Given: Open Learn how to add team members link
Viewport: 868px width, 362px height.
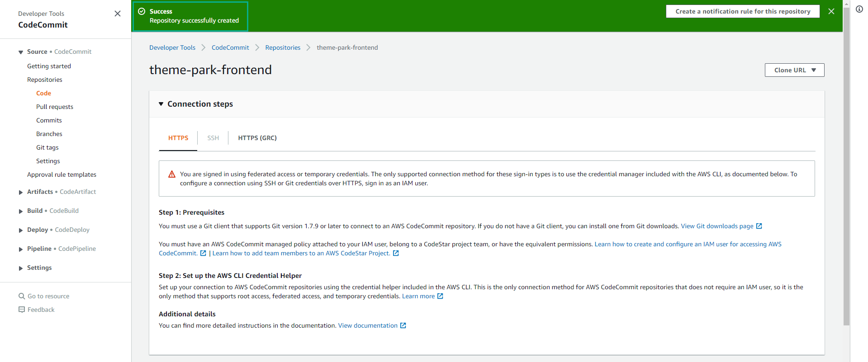Looking at the screenshot, I should point(301,253).
